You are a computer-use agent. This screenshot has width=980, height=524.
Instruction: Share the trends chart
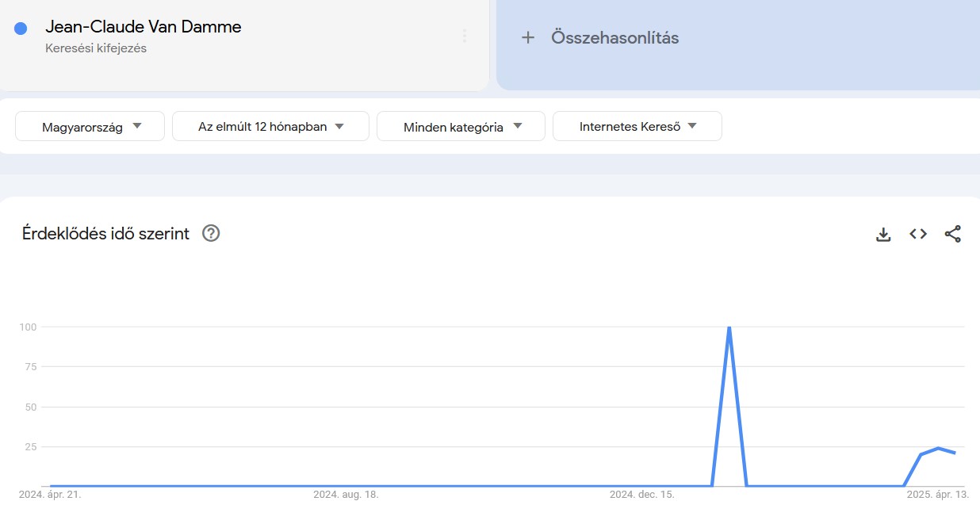953,234
